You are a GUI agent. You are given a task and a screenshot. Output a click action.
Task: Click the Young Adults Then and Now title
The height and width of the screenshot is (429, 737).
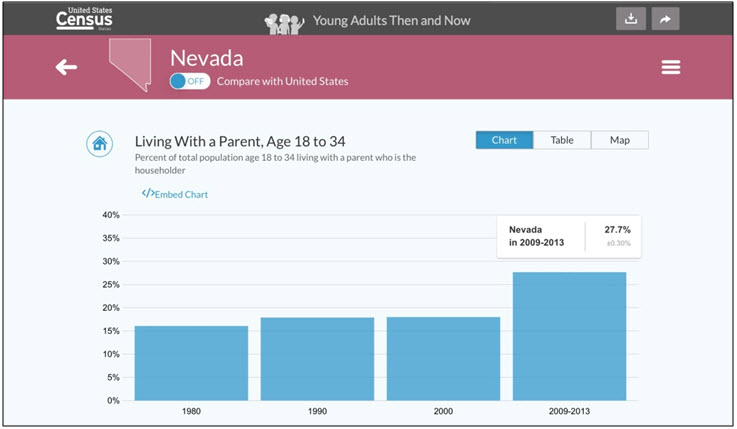[x=392, y=21]
